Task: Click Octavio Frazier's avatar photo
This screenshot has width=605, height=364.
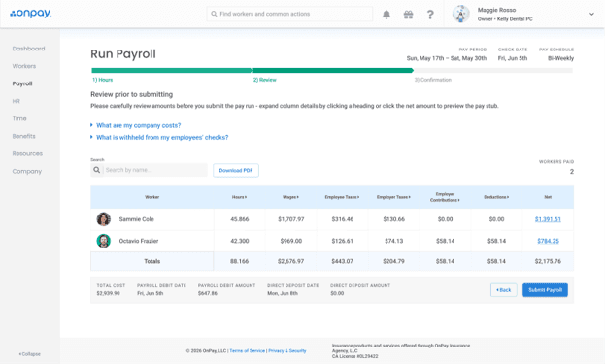Action: tap(103, 241)
